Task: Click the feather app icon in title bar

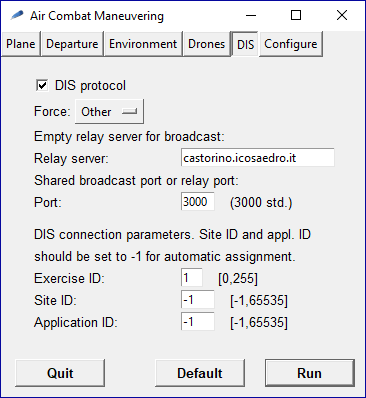Action: click(x=17, y=15)
